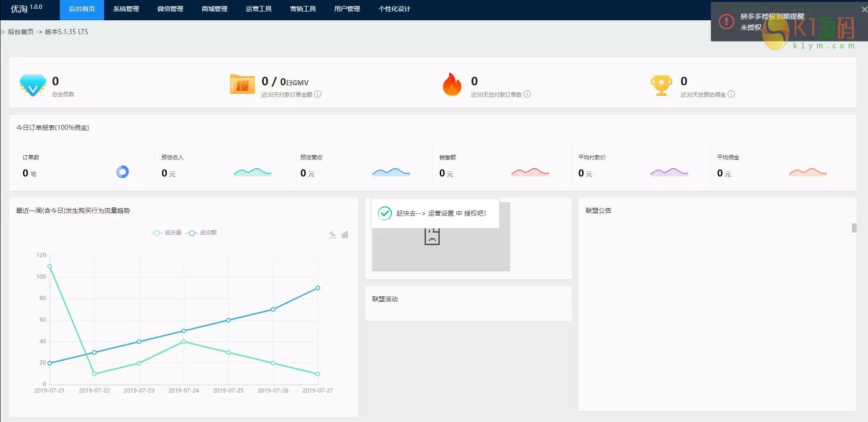Click the 预估营收 label
This screenshot has height=422, width=868.
pyautogui.click(x=311, y=157)
